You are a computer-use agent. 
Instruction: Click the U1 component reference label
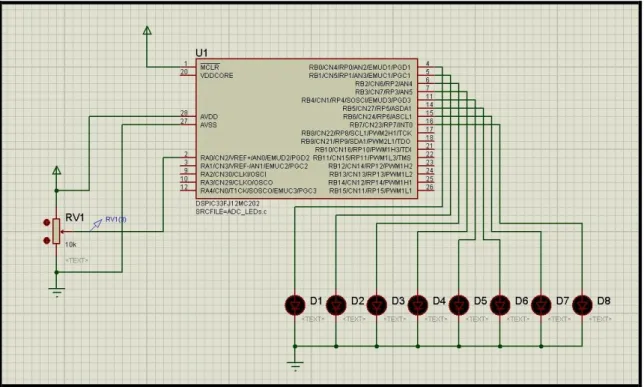click(202, 53)
